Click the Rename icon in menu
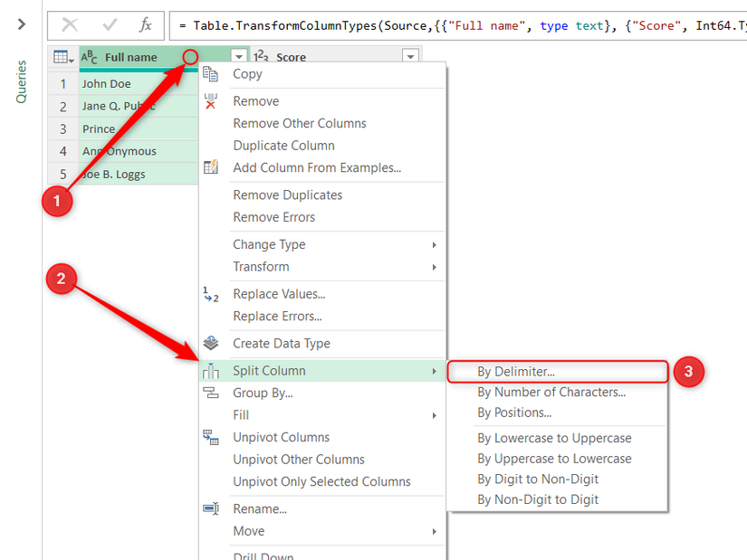 (211, 508)
